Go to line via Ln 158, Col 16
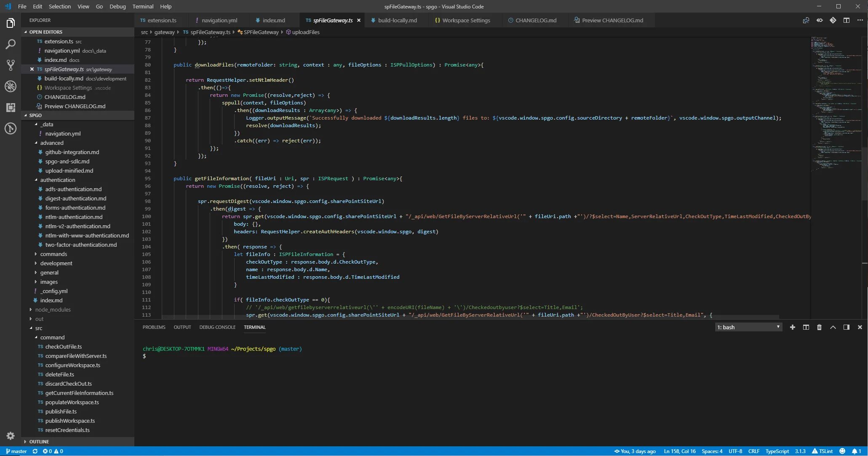868x456 pixels. 679,451
